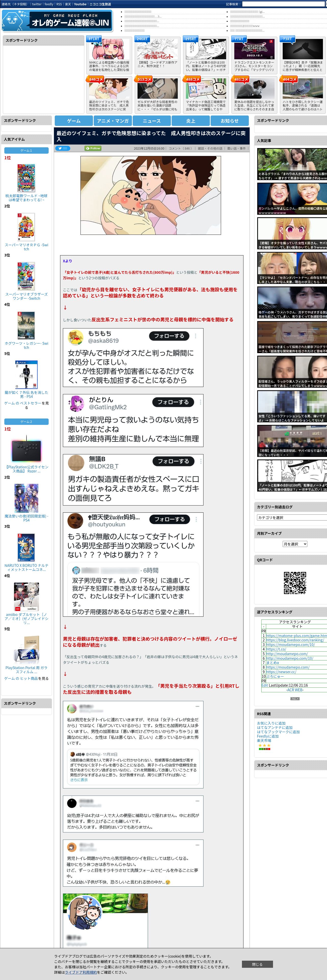Image resolution: width=327 pixels, height=980 pixels.
Task: Open more options on 堕天使Lucifer tweet
Action: click(x=196, y=519)
